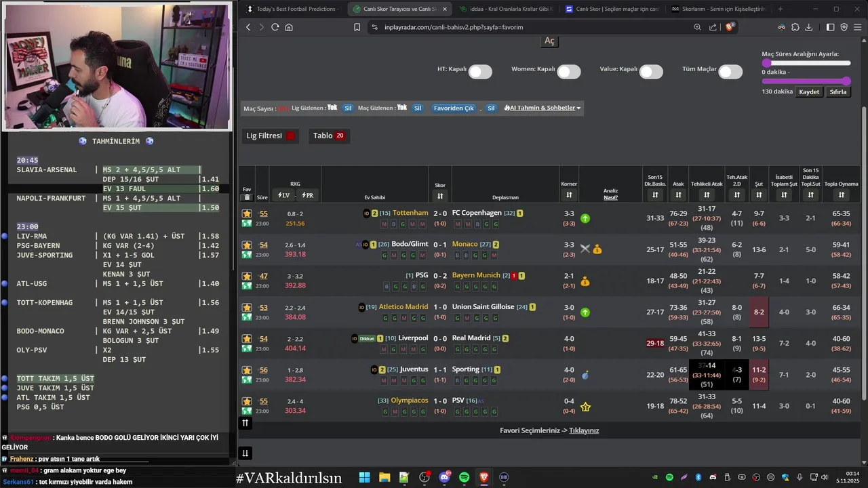
Task: Open pitch icon in Olympiacos row
Action: click(247, 411)
